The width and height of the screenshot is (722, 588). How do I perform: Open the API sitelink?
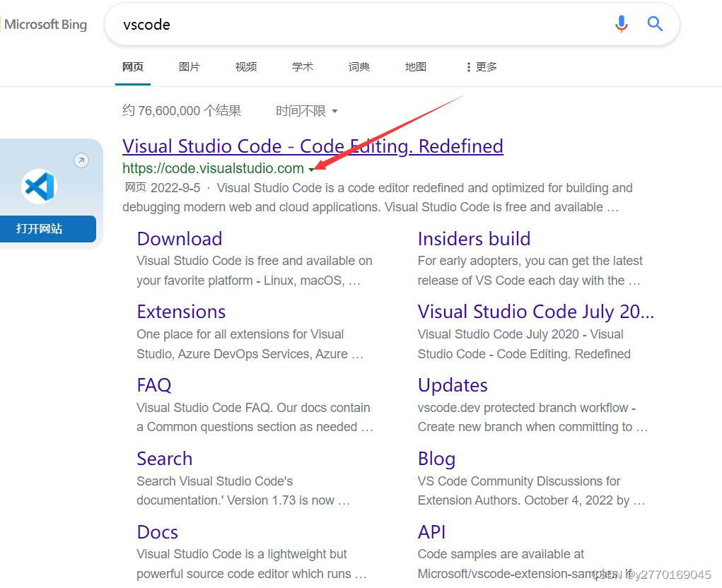click(431, 532)
